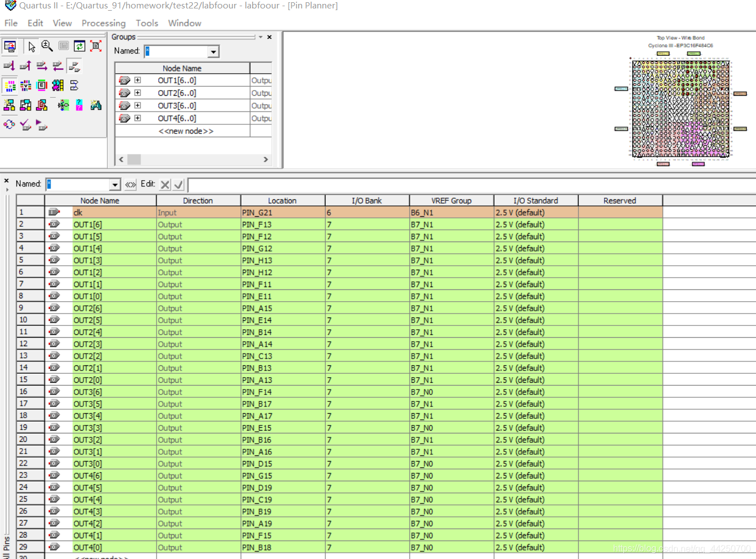756x559 pixels.
Task: Click the wildcard arrows button beside Named filter
Action: [x=130, y=185]
